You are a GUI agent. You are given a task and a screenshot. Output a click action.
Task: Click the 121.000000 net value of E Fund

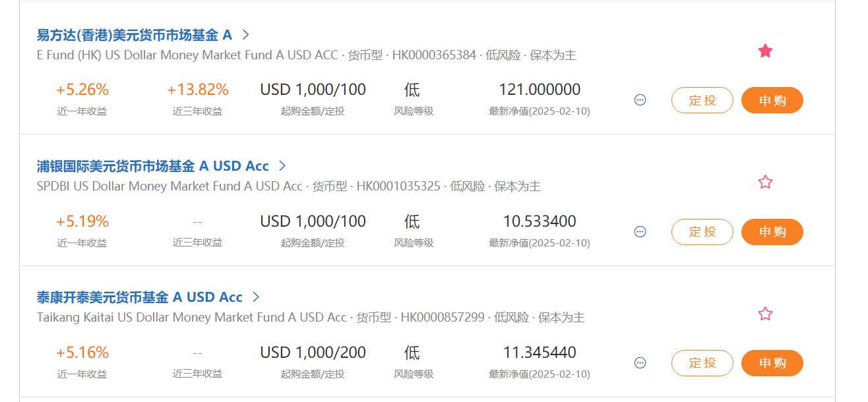click(540, 90)
